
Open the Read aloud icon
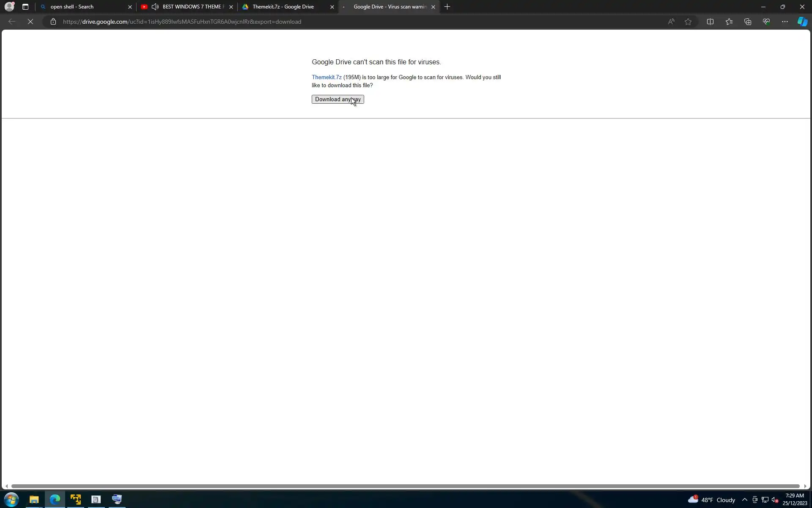[x=671, y=22]
